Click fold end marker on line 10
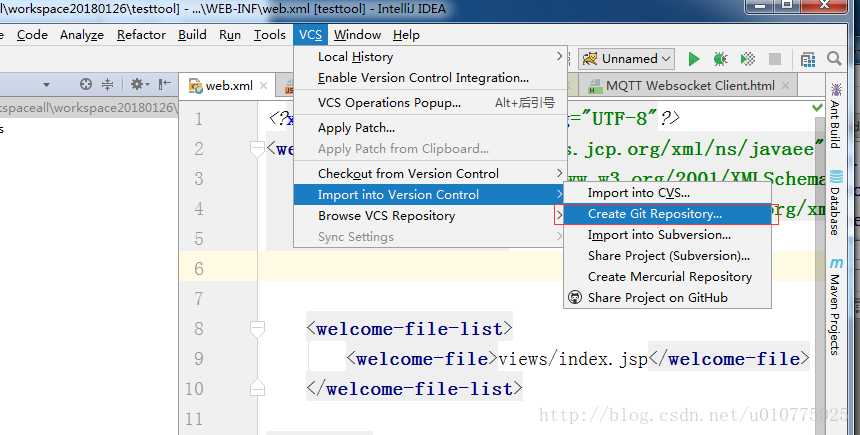 [x=257, y=389]
